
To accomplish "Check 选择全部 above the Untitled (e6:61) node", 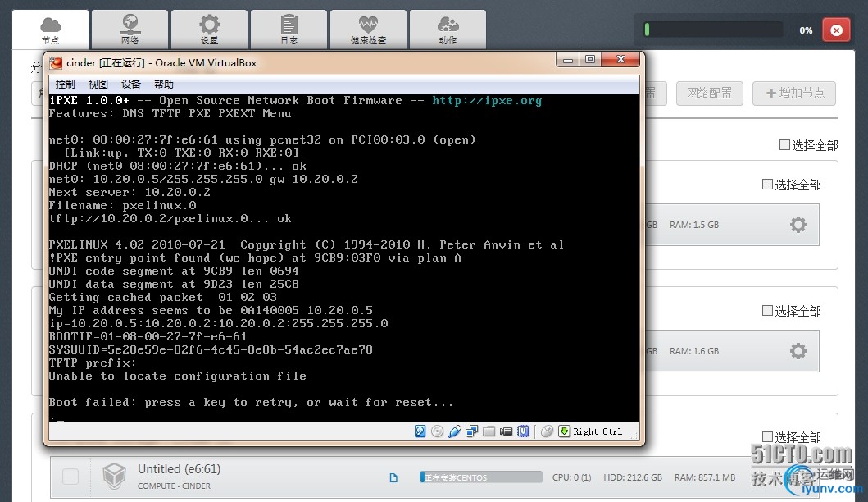I will [767, 436].
